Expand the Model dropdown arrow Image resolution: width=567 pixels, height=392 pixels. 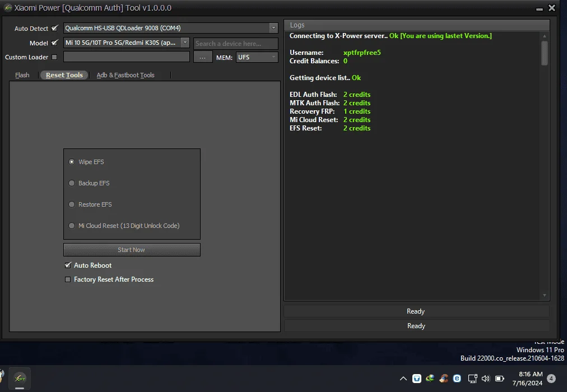[185, 42]
